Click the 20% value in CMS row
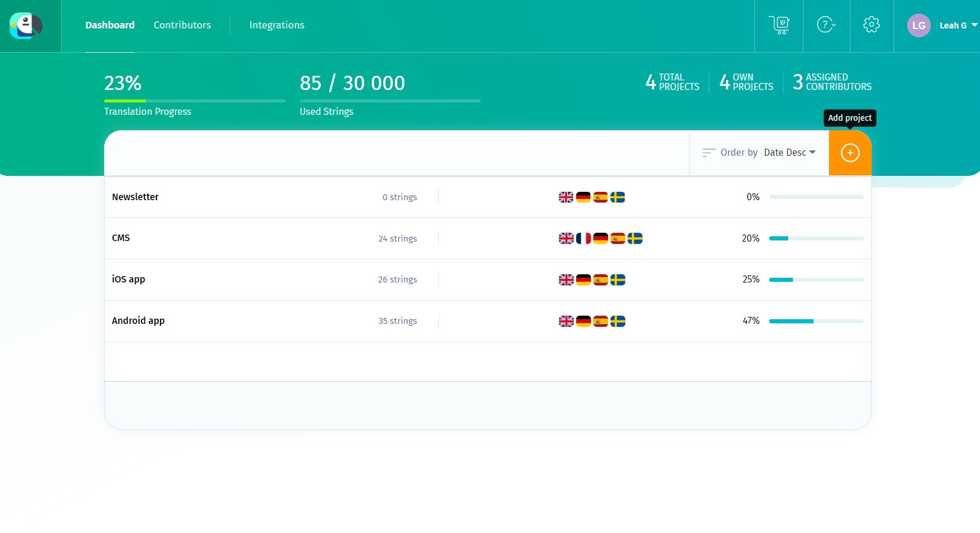The width and height of the screenshot is (980, 533). pyautogui.click(x=751, y=238)
